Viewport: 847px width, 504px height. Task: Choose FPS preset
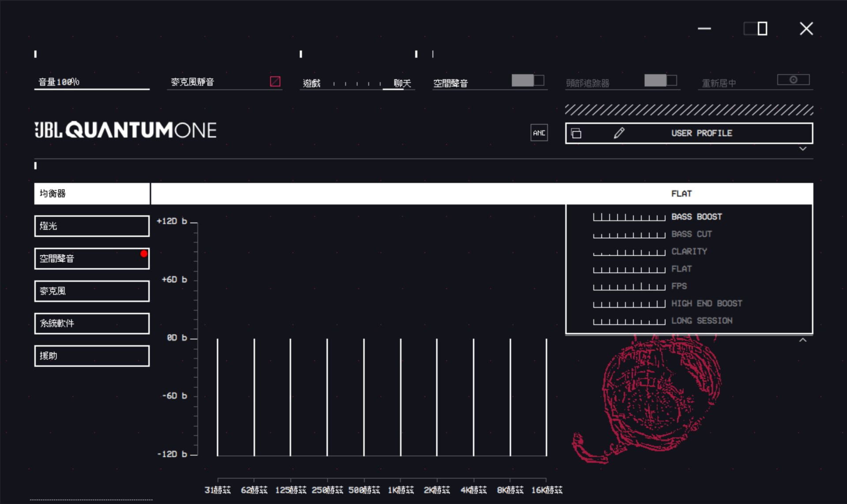tap(679, 286)
